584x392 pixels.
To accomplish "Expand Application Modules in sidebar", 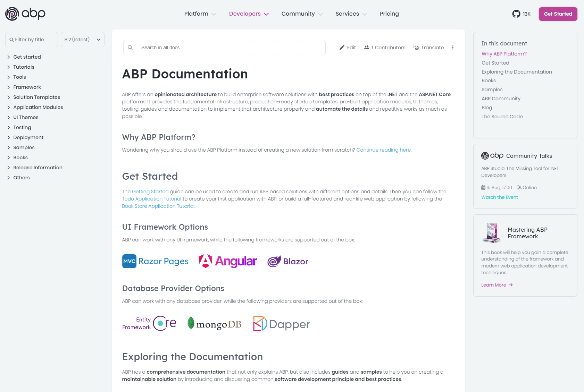I will (x=9, y=107).
